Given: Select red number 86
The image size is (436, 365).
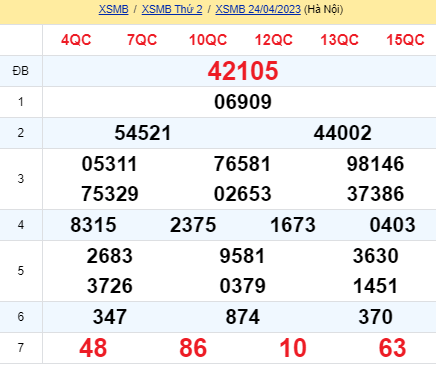Looking at the screenshot, I should click(193, 348).
